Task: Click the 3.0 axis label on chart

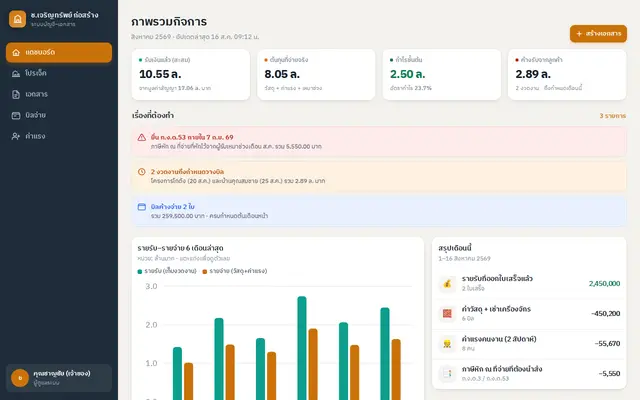Action: 151,287
